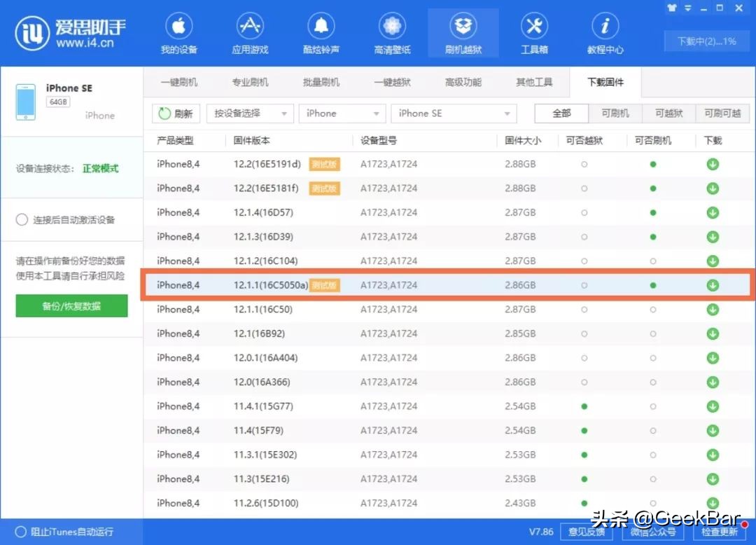The width and height of the screenshot is (756, 545).
Task: Click the 刷机越狱 flashing and jailbreak icon
Action: pyautogui.click(x=463, y=32)
